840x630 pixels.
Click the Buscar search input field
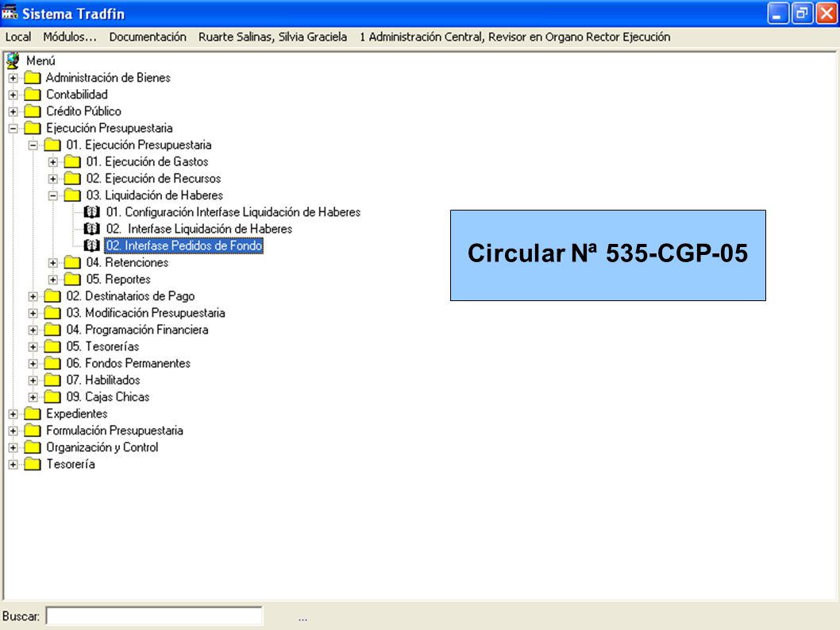click(154, 616)
